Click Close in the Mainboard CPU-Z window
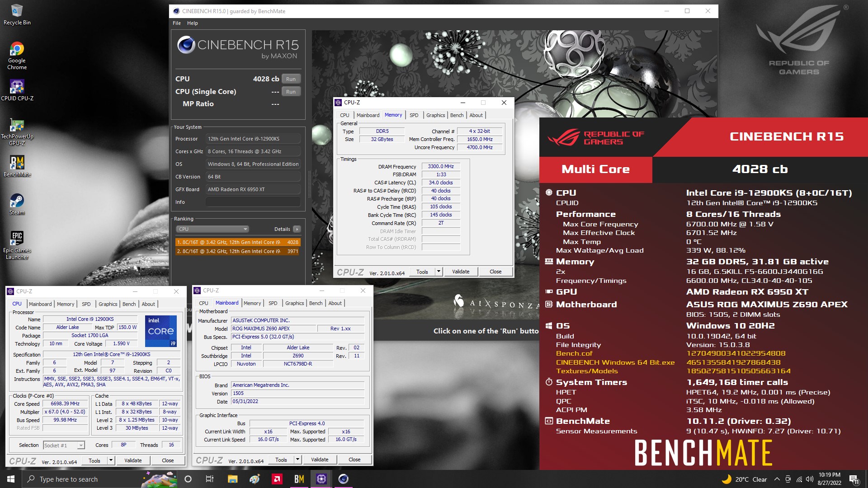 click(354, 460)
